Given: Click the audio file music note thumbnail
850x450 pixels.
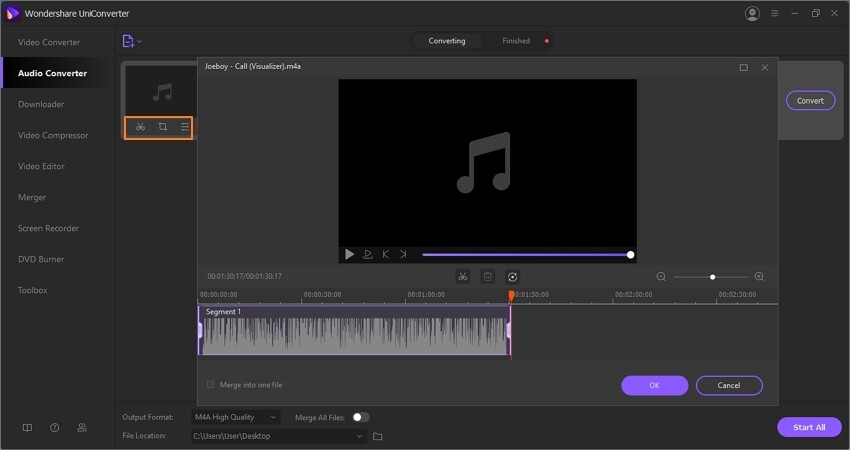Looking at the screenshot, I should point(162,92).
